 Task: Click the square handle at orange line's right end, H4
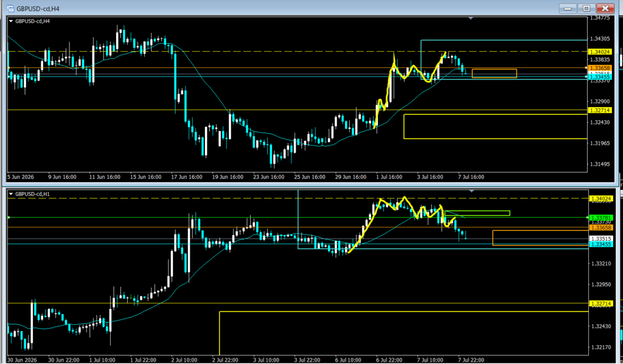(586, 68)
